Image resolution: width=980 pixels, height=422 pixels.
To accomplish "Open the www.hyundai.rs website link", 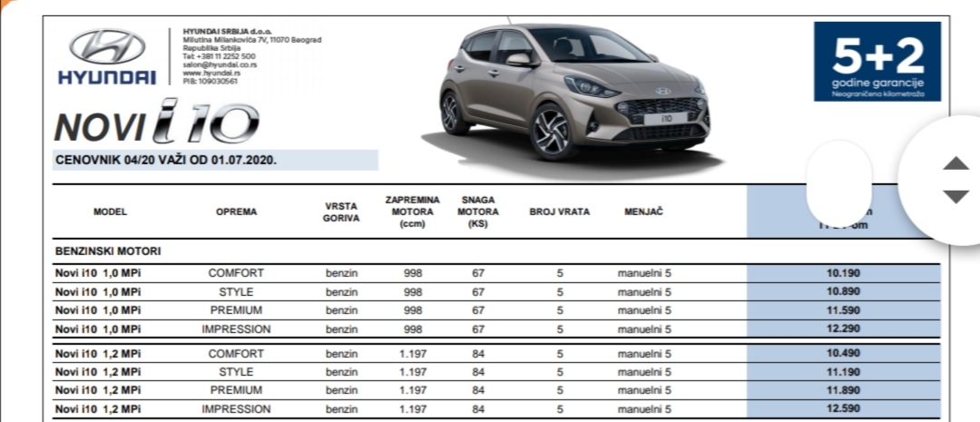I will pos(210,73).
